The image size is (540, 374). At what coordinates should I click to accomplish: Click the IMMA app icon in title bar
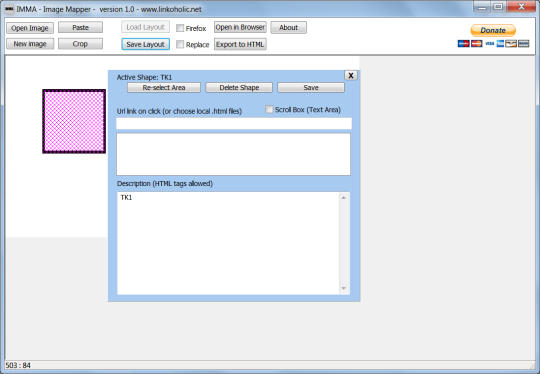(x=9, y=9)
